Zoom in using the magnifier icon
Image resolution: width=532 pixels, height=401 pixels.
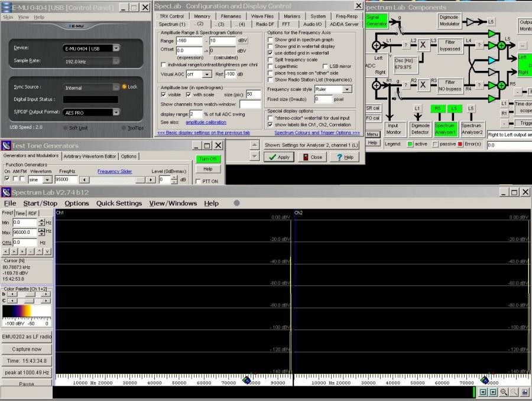pos(503,392)
